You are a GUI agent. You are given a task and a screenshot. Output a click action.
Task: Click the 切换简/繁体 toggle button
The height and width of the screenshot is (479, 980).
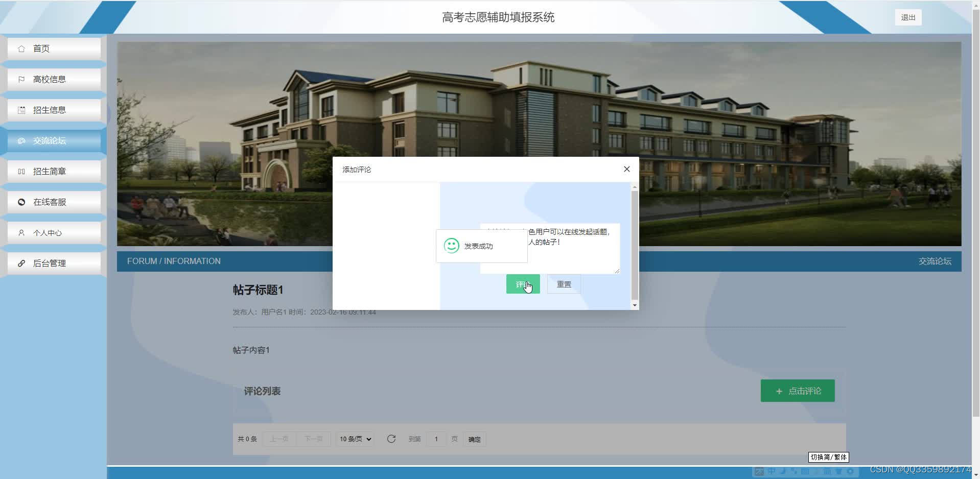[829, 457]
